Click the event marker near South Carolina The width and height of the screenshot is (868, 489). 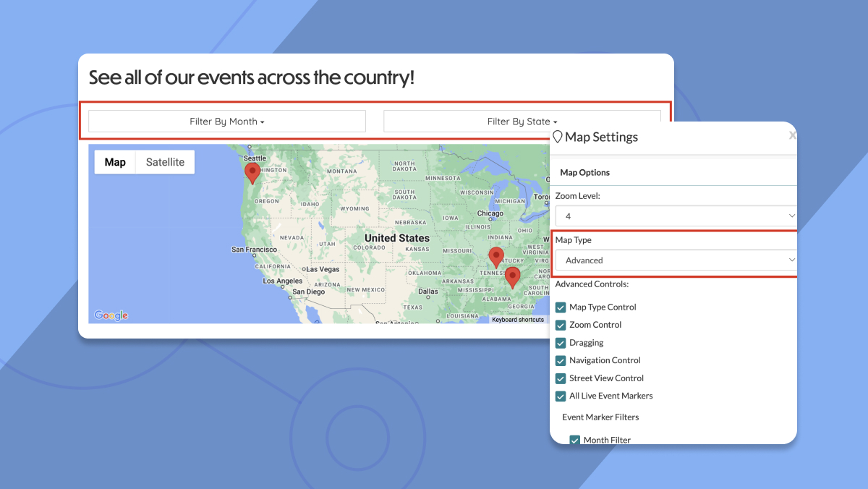click(x=513, y=277)
